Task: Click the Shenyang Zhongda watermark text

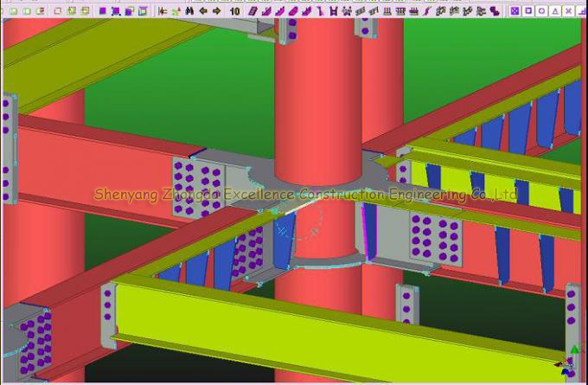Action: coord(304,196)
